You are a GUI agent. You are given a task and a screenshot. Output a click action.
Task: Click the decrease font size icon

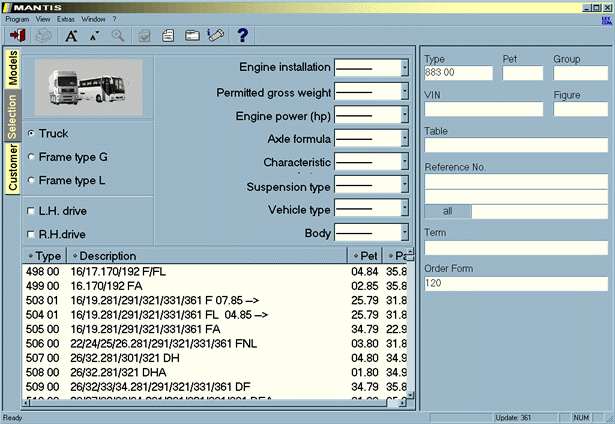[95, 36]
